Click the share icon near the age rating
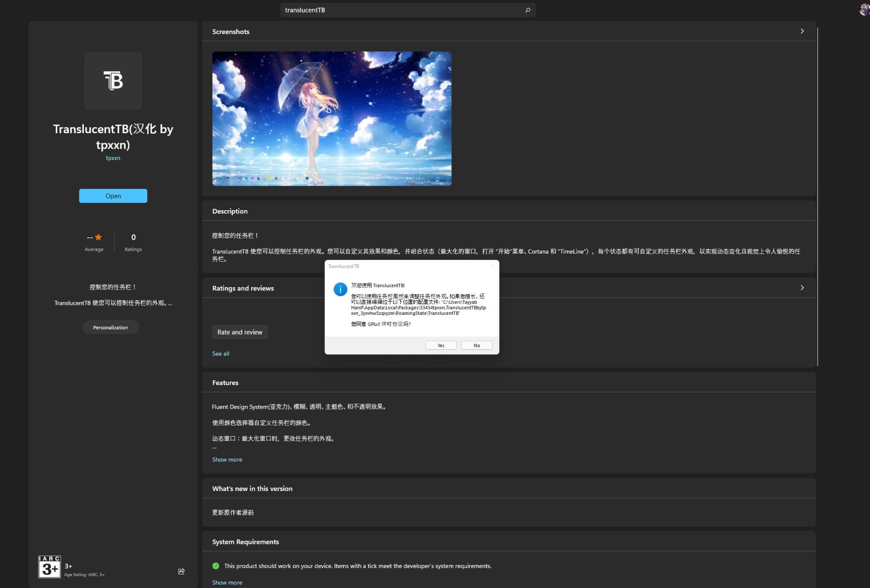The height and width of the screenshot is (588, 870). (181, 571)
